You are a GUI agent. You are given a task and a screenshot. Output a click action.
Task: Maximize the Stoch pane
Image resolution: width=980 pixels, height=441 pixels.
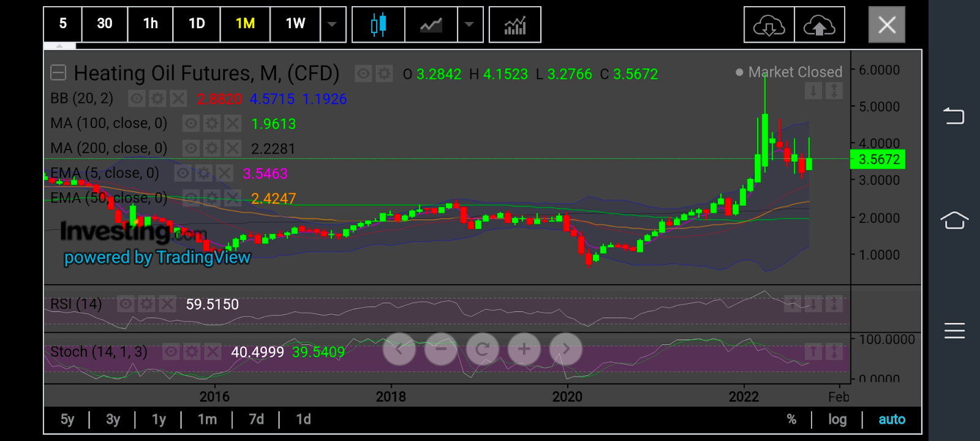(x=834, y=352)
